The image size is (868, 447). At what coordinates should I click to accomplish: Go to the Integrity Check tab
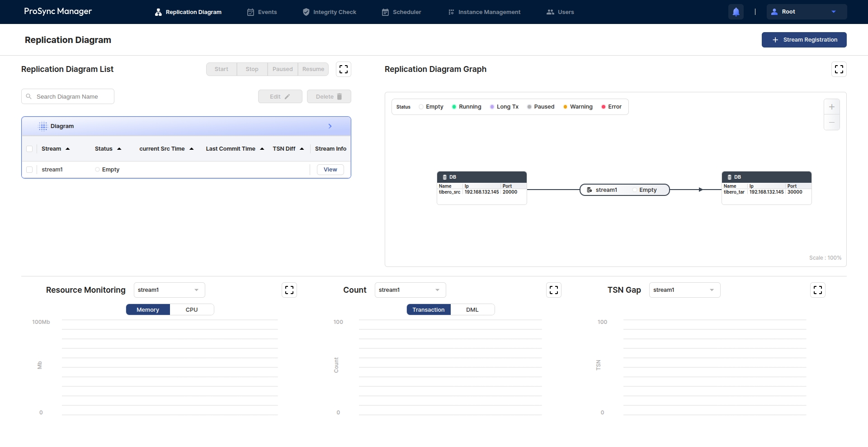(329, 12)
